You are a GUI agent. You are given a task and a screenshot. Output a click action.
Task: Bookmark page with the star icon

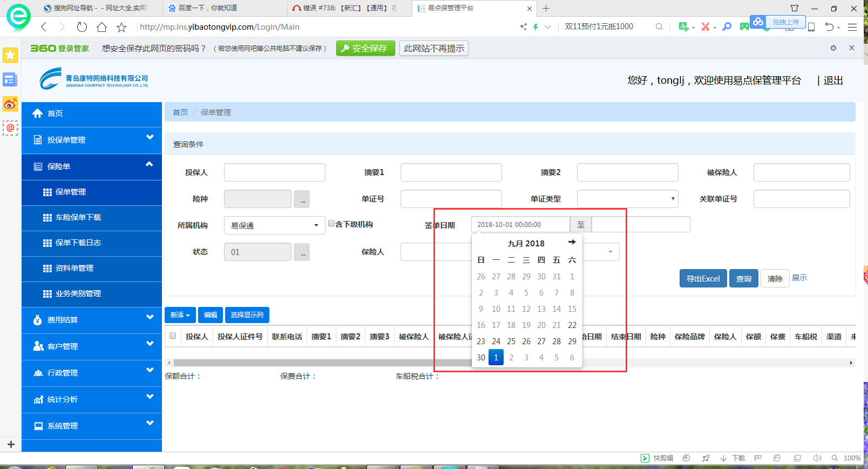121,27
